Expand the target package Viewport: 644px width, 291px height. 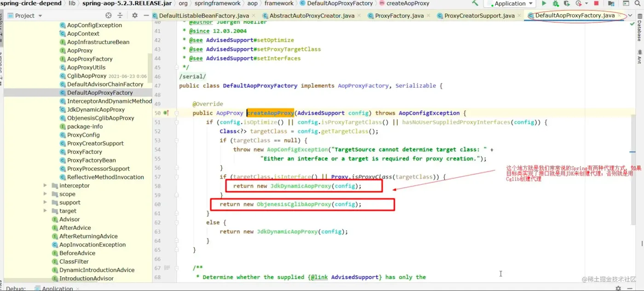point(45,211)
